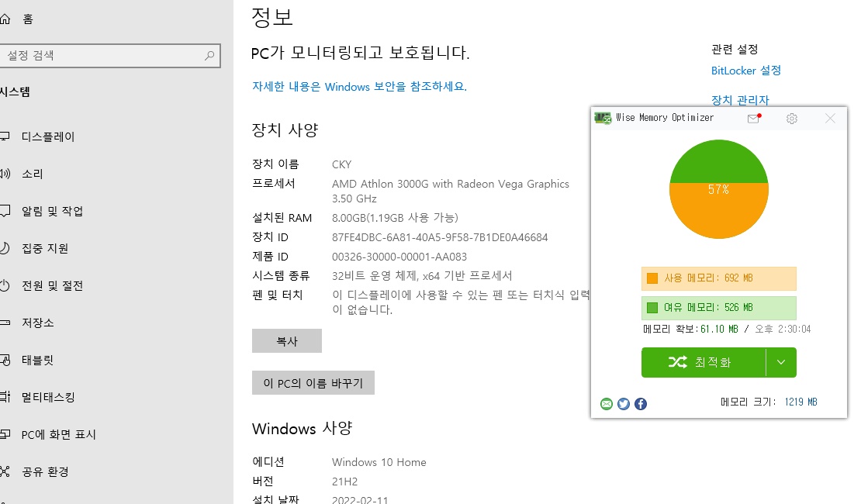Click the home icon in Settings sidebar
Viewport: 861px width, 504px height.
click(x=5, y=19)
